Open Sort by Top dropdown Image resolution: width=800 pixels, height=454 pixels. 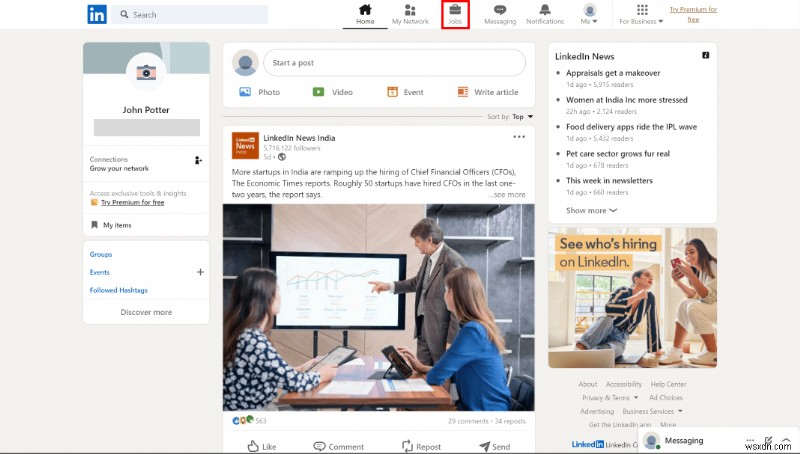point(510,117)
